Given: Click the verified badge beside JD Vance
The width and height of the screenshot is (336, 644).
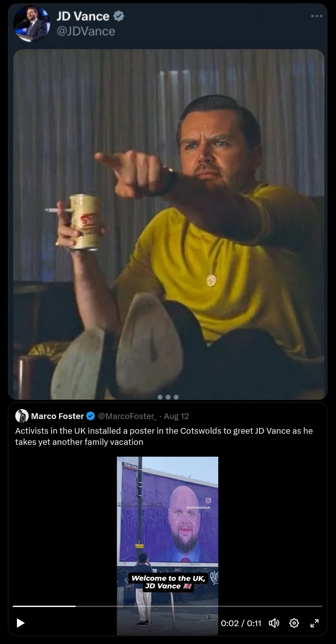Looking at the screenshot, I should [x=119, y=16].
